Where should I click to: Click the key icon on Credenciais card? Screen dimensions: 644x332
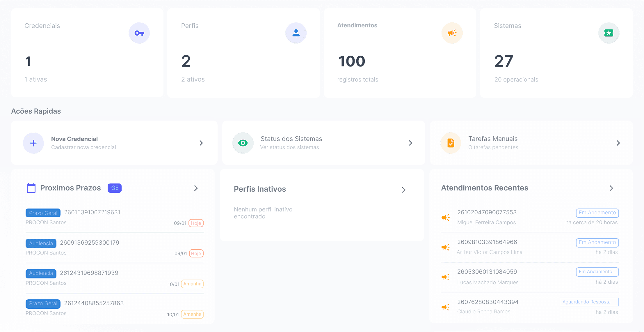coord(139,33)
